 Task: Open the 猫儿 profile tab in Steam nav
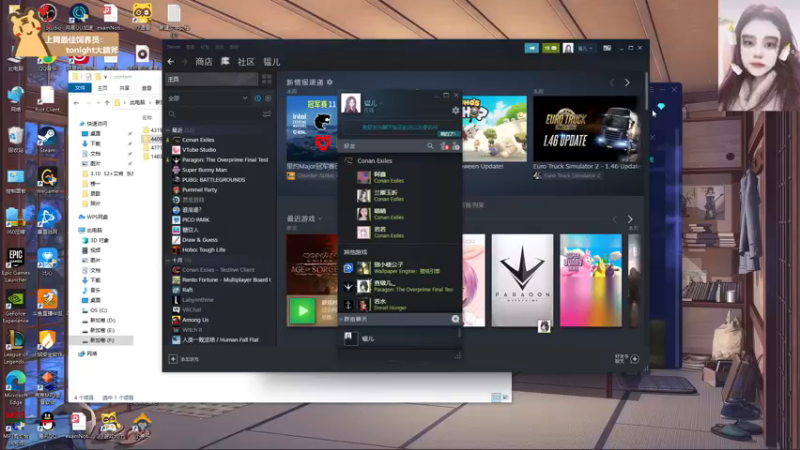[x=271, y=62]
